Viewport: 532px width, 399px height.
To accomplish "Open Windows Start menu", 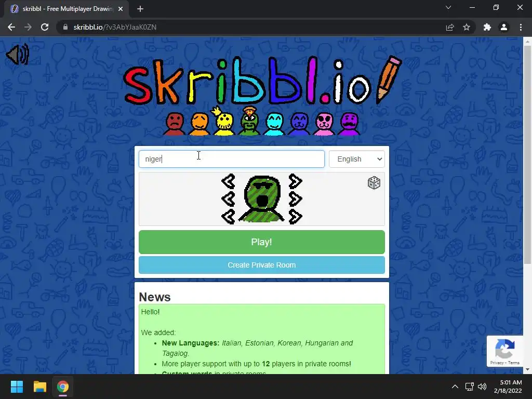I will pyautogui.click(x=17, y=387).
